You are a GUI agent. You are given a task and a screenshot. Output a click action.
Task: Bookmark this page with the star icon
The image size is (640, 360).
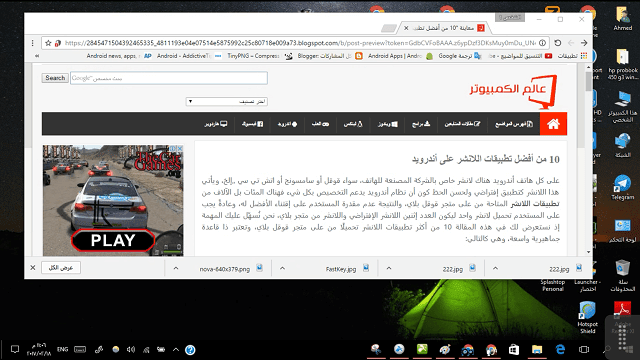[48, 43]
